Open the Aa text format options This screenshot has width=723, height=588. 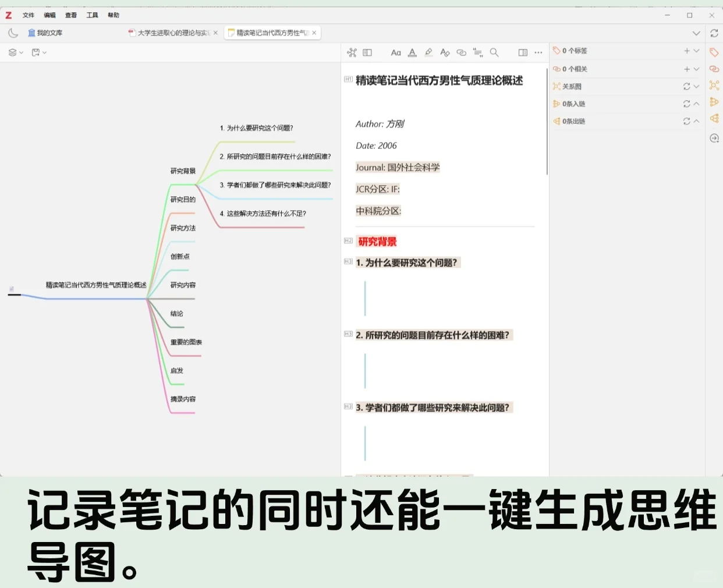(396, 52)
